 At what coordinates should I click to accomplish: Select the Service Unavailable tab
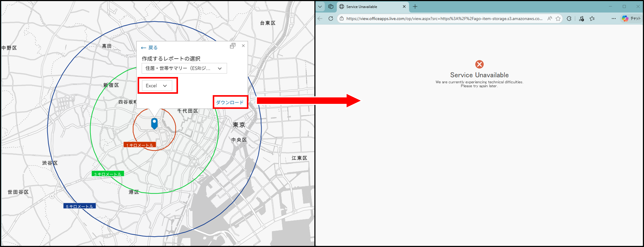pyautogui.click(x=369, y=7)
